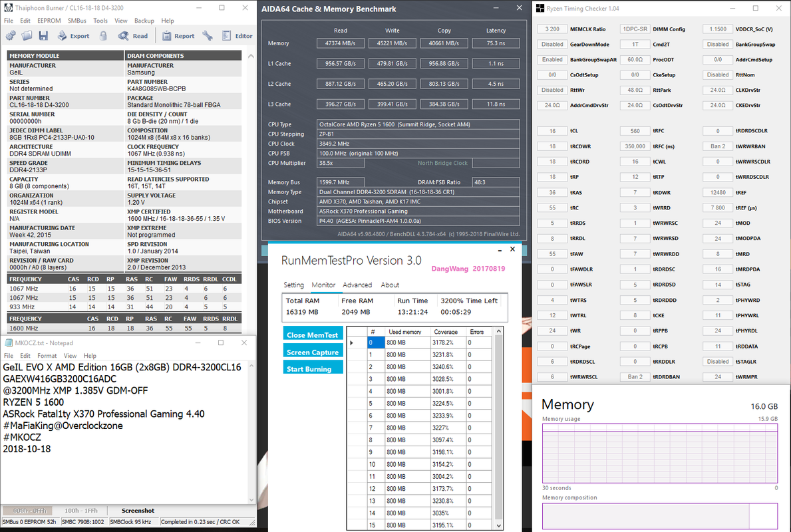Open the Report view from the toolbar
The width and height of the screenshot is (791, 532).
pos(178,36)
